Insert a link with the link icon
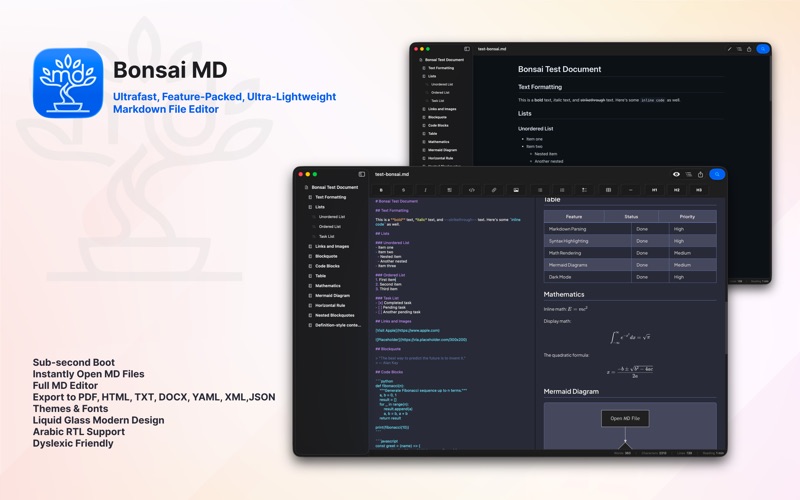The image size is (800, 500). tap(494, 190)
